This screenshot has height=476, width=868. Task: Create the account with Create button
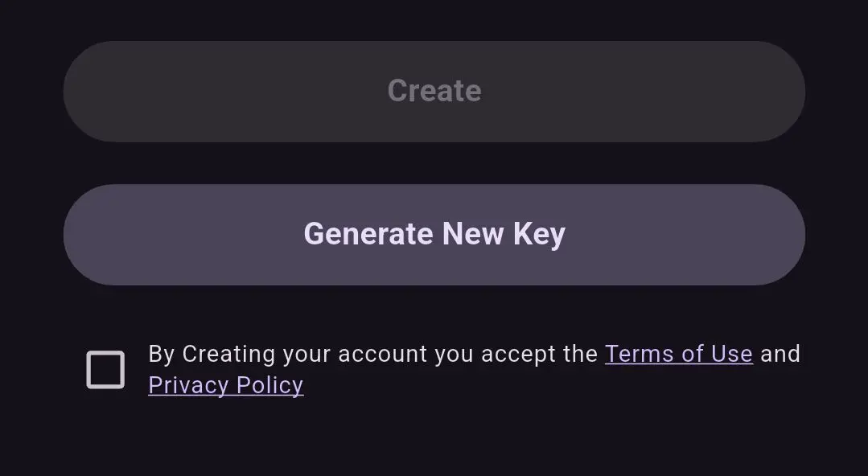pyautogui.click(x=434, y=91)
